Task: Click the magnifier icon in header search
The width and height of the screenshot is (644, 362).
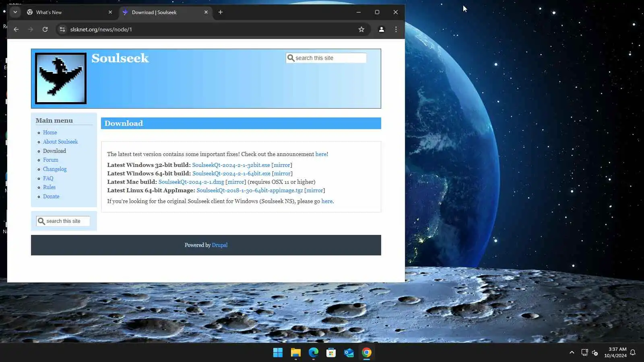Action: tap(291, 58)
